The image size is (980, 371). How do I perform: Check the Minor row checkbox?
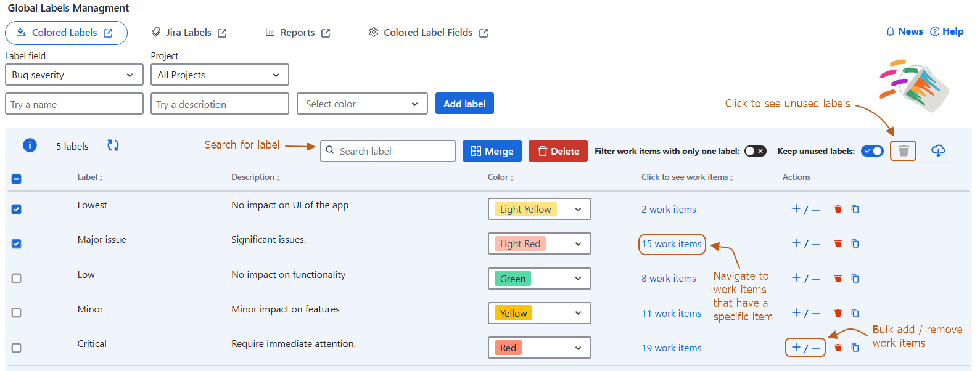tap(17, 313)
